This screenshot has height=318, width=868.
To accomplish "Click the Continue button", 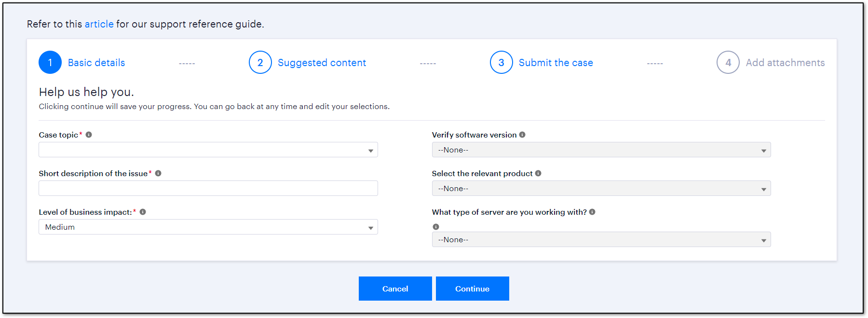I will click(473, 289).
